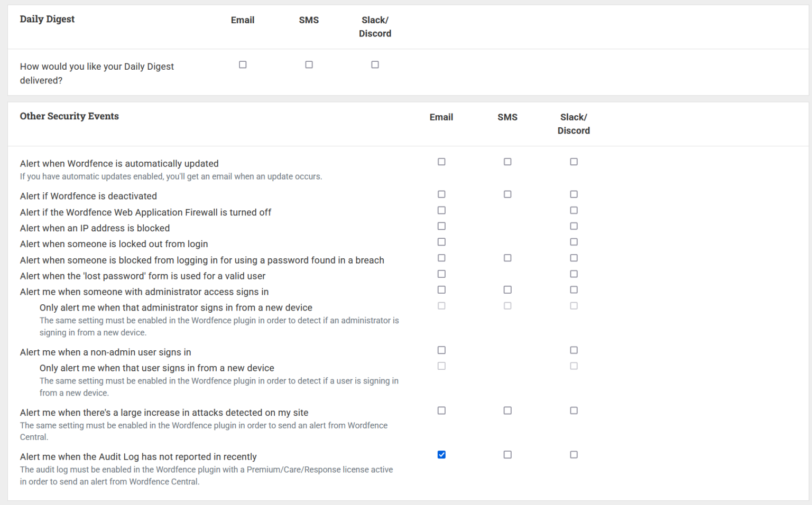Enable Slack/Discord delivery for Daily Digest
This screenshot has width=812, height=505.
(375, 64)
